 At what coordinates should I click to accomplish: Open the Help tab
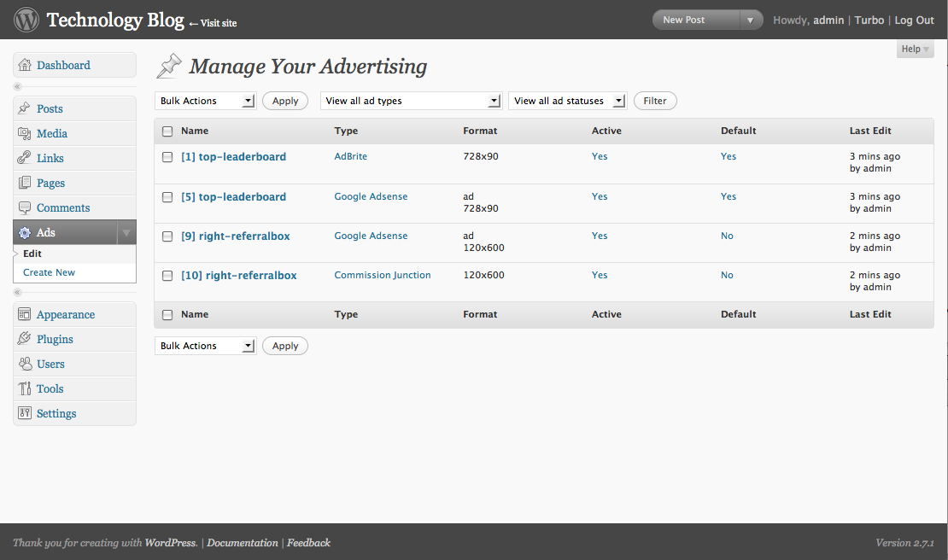click(915, 50)
